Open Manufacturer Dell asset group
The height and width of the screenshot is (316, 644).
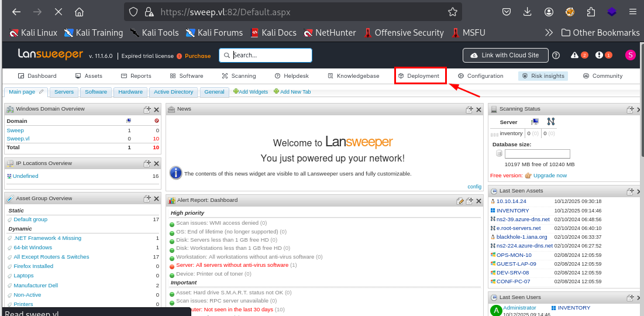36,285
